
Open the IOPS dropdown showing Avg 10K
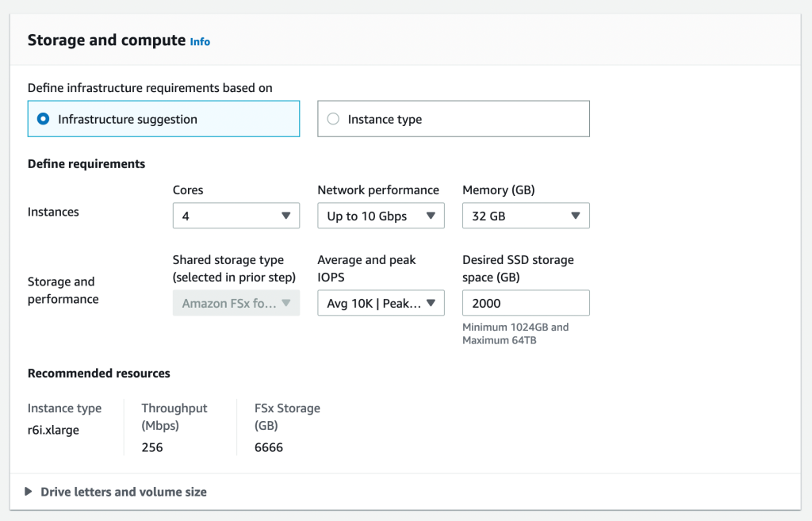381,302
